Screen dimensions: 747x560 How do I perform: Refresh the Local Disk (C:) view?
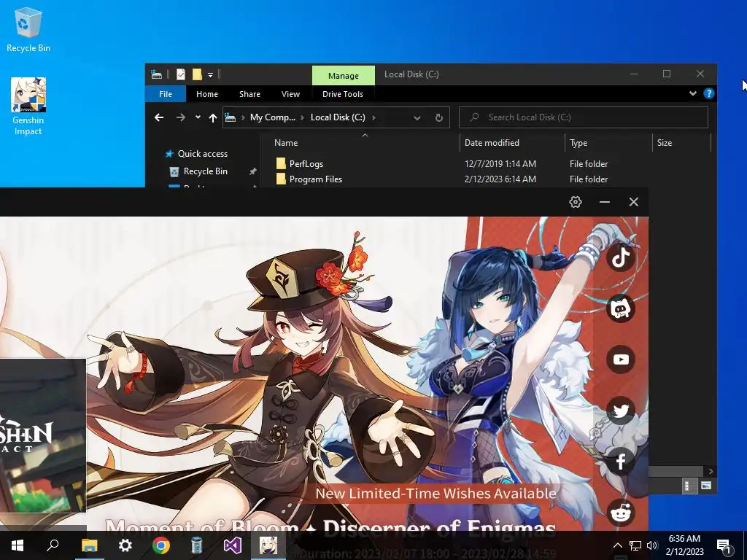[x=438, y=117]
